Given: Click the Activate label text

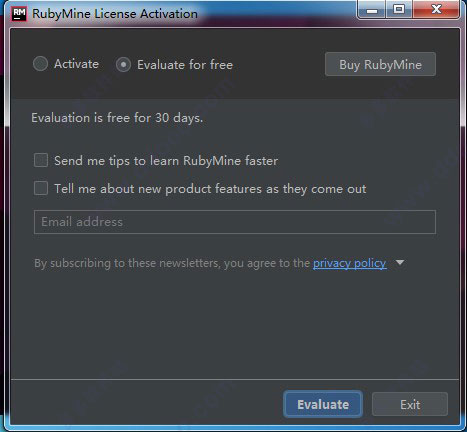Looking at the screenshot, I should point(76,64).
